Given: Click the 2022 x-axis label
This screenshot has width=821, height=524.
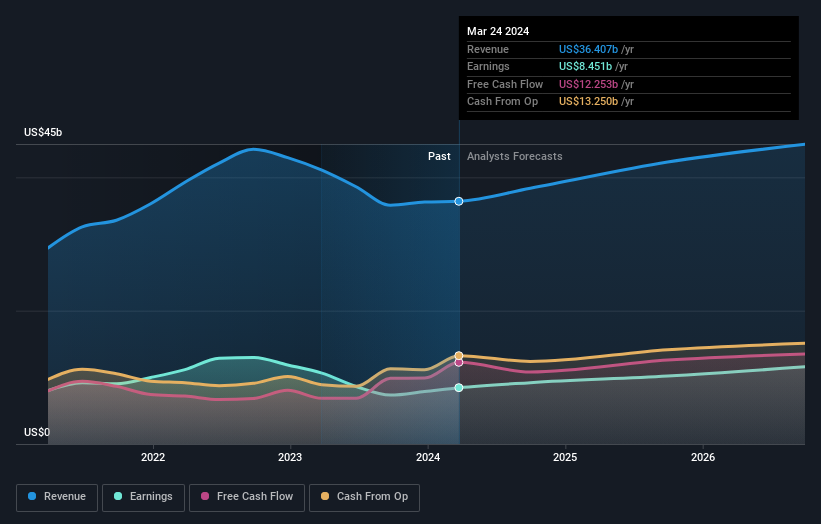Looking at the screenshot, I should [x=153, y=457].
